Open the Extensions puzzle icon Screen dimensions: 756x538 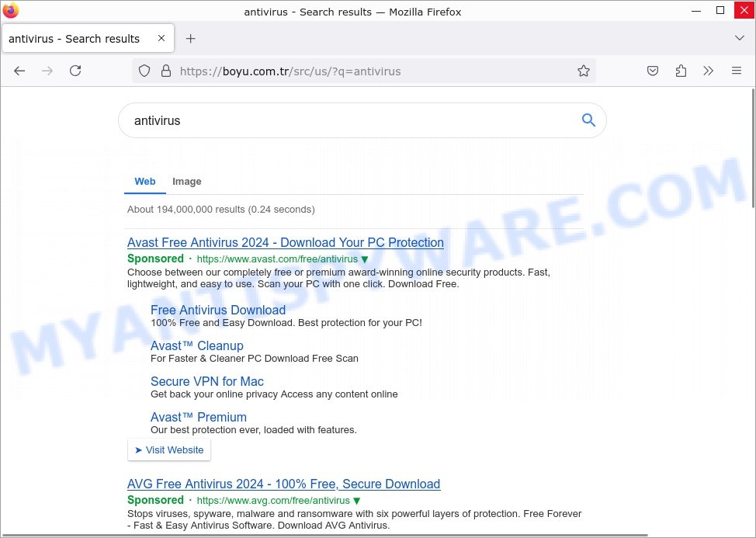point(681,71)
